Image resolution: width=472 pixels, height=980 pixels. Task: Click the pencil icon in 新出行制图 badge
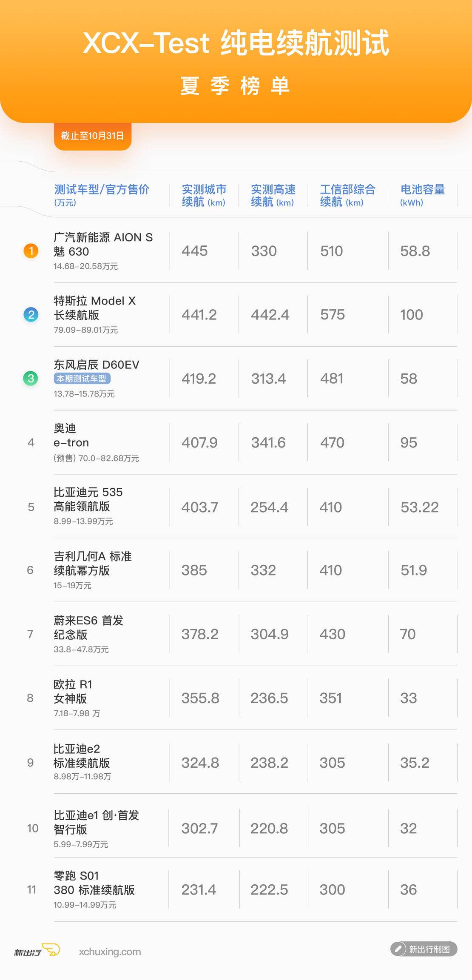coord(398,949)
